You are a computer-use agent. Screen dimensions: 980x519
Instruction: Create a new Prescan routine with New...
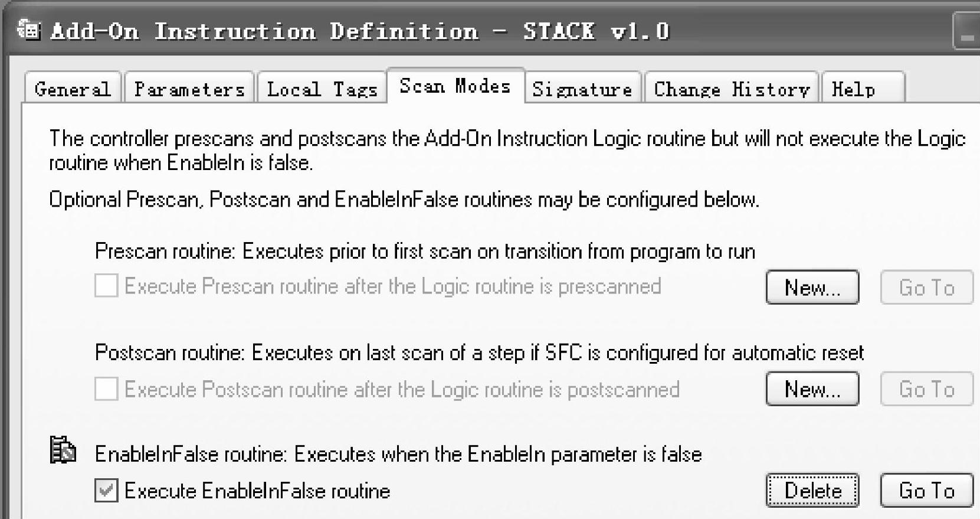click(x=812, y=288)
